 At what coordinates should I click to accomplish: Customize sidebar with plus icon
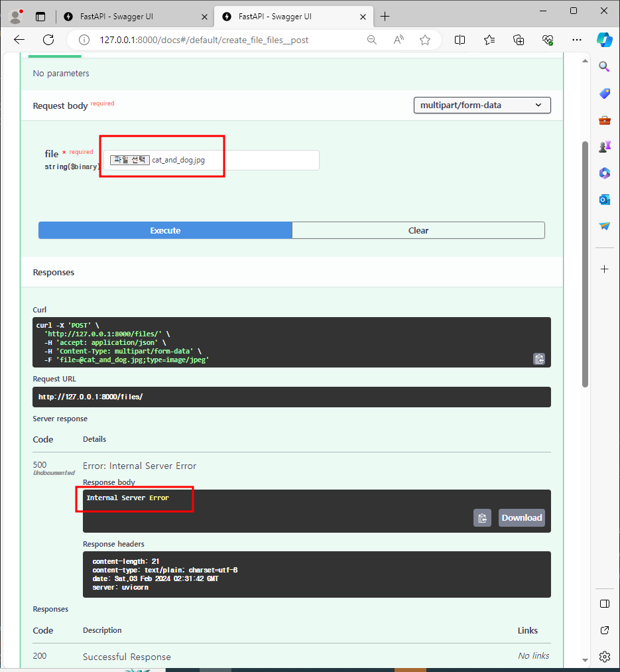pyautogui.click(x=605, y=269)
